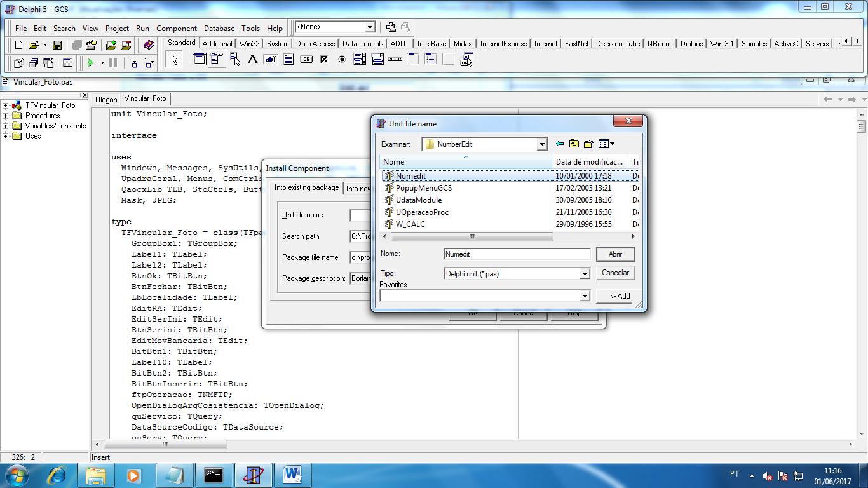
Task: Switch to the Ulogon editor tab
Action: [x=106, y=99]
